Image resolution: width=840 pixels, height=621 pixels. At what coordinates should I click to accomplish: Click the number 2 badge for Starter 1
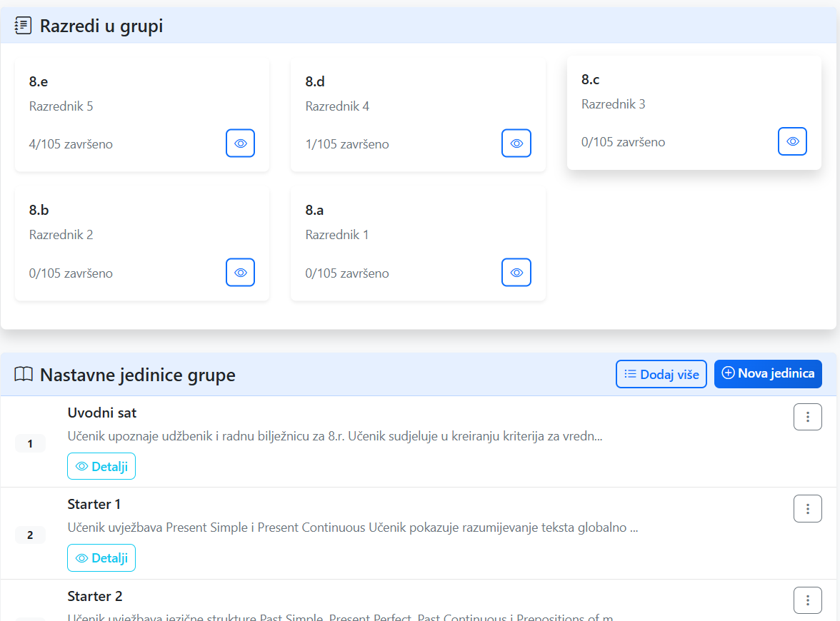tap(30, 535)
